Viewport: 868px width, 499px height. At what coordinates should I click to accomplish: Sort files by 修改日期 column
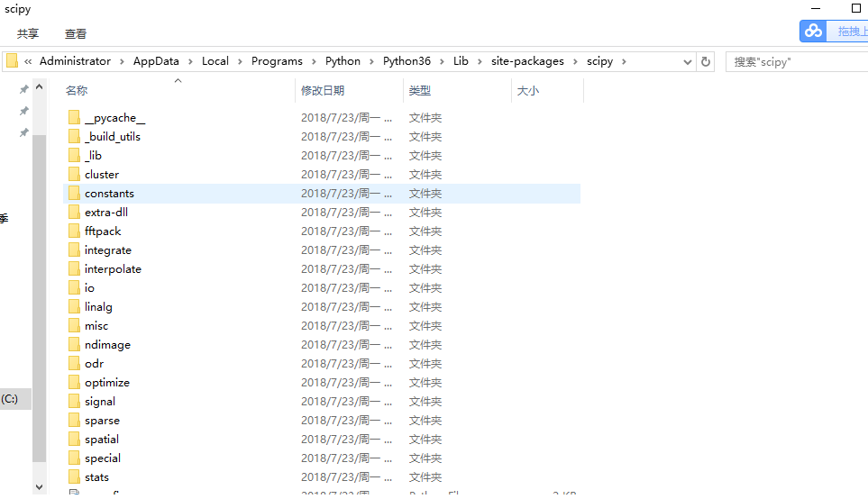[323, 90]
